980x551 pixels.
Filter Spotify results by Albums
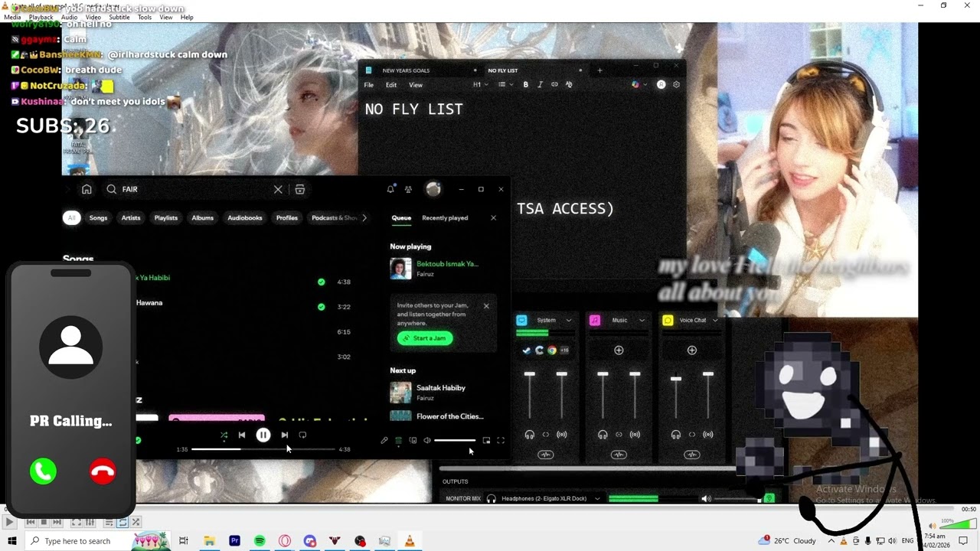coord(203,218)
